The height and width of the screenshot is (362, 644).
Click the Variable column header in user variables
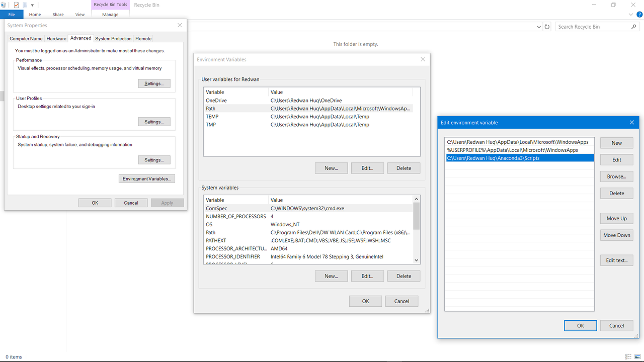click(236, 92)
